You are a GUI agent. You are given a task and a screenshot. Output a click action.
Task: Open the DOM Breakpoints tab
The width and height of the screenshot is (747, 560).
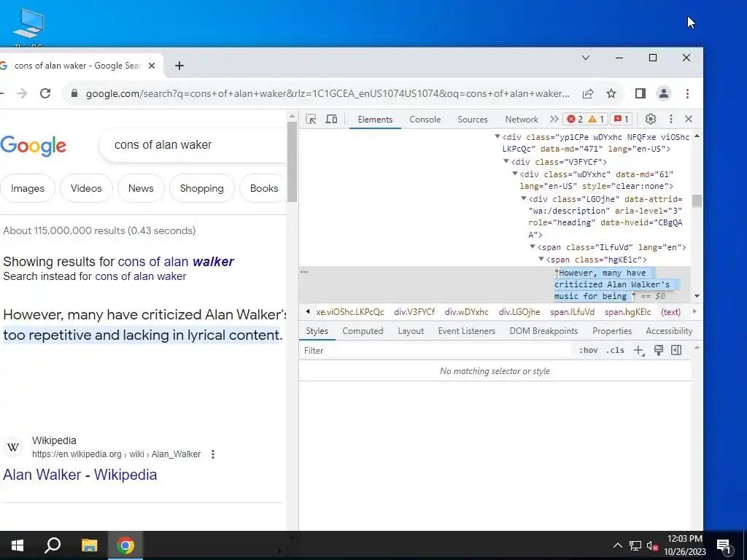pyautogui.click(x=543, y=331)
